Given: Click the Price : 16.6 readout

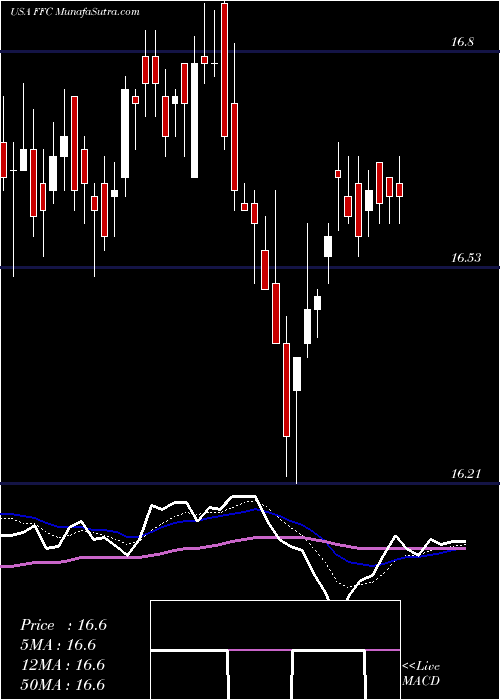Looking at the screenshot, I should (63, 625).
